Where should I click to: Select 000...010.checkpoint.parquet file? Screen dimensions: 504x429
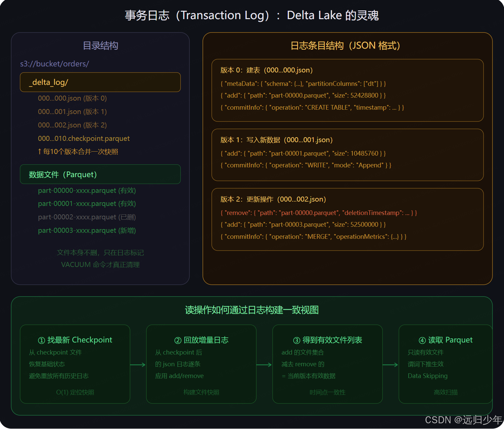coord(84,139)
